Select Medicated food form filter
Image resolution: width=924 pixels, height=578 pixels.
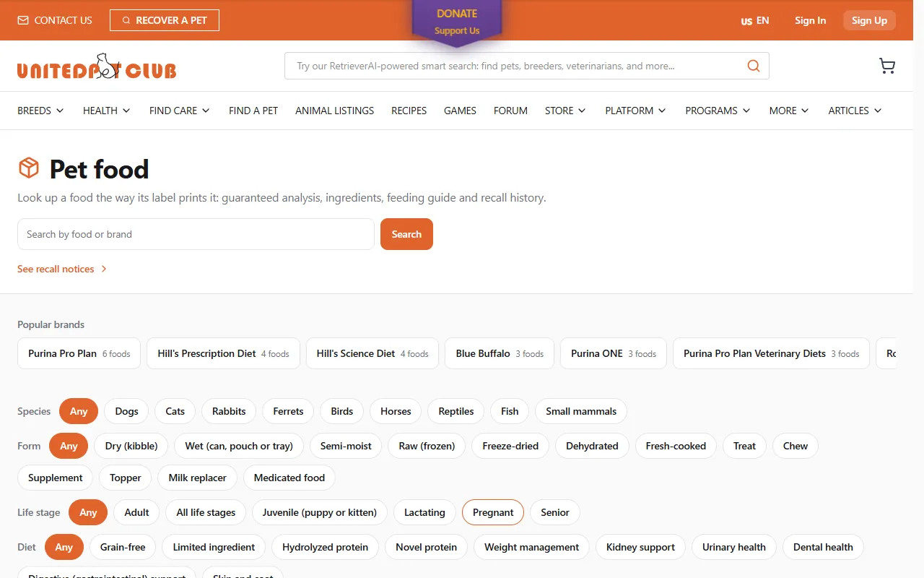point(289,478)
